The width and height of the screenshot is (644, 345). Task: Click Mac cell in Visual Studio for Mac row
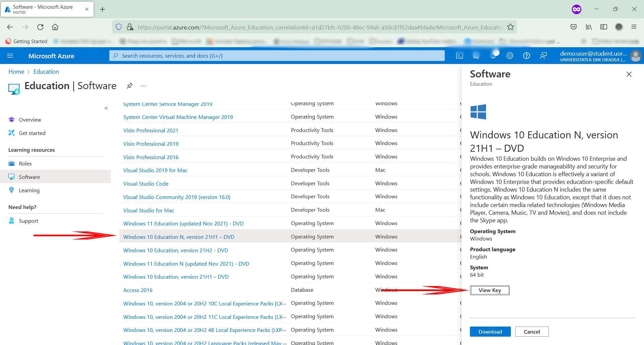(x=380, y=210)
